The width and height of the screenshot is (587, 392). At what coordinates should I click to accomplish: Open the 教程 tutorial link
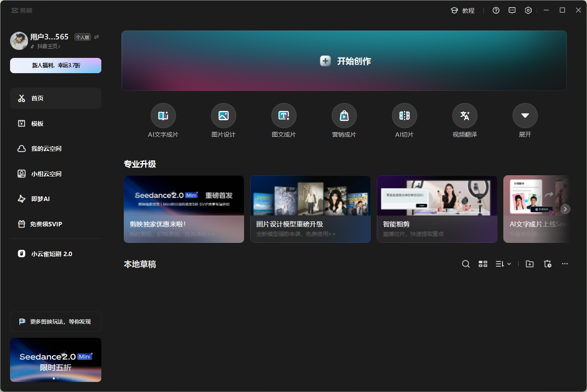(463, 10)
